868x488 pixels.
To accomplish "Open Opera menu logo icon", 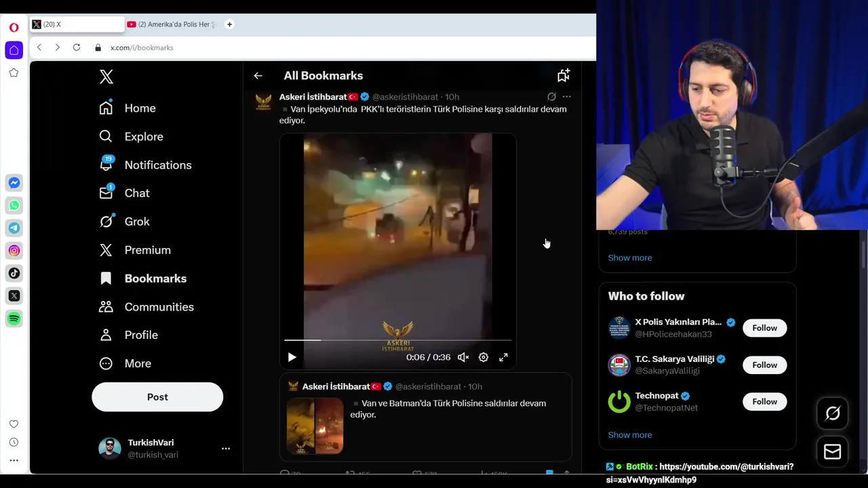I will click(x=14, y=28).
